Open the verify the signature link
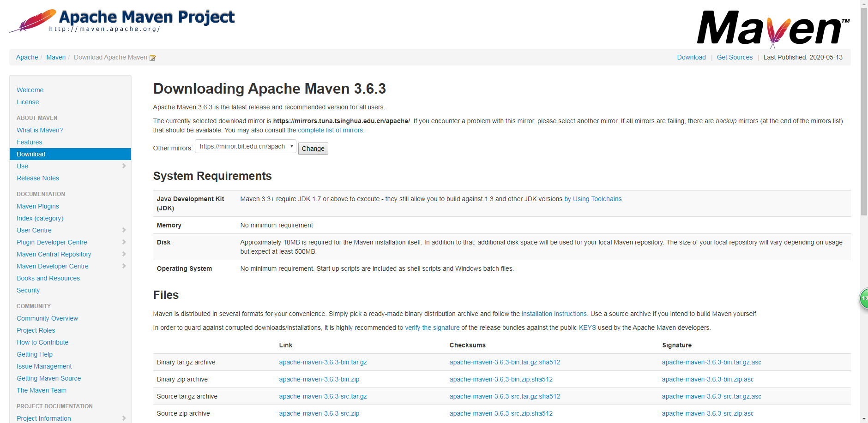 click(x=432, y=328)
